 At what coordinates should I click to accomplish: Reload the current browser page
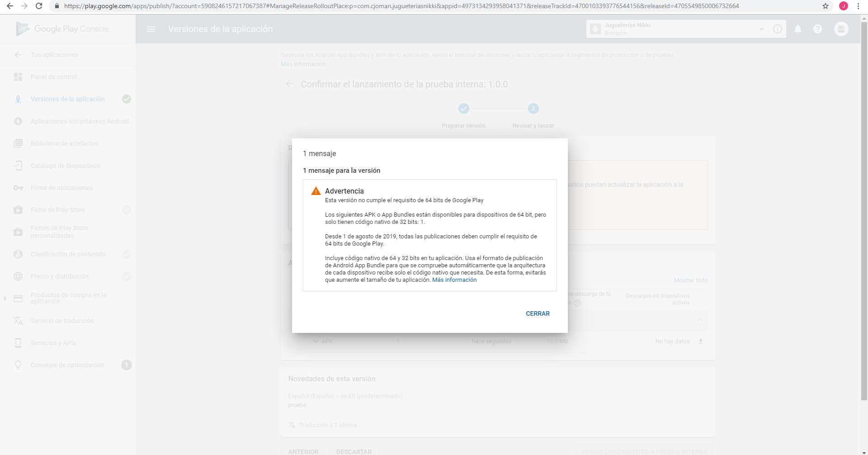(39, 6)
